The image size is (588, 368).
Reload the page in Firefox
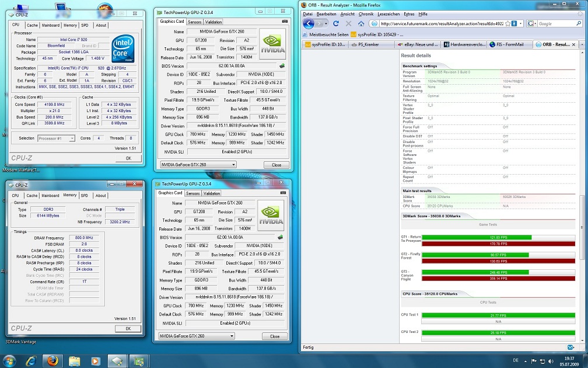click(x=336, y=23)
